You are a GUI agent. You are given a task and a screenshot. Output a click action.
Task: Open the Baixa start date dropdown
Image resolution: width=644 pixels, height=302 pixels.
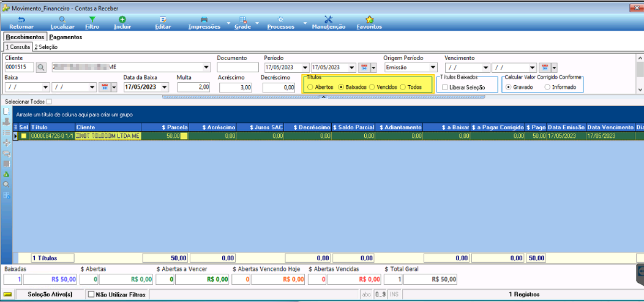pyautogui.click(x=45, y=87)
